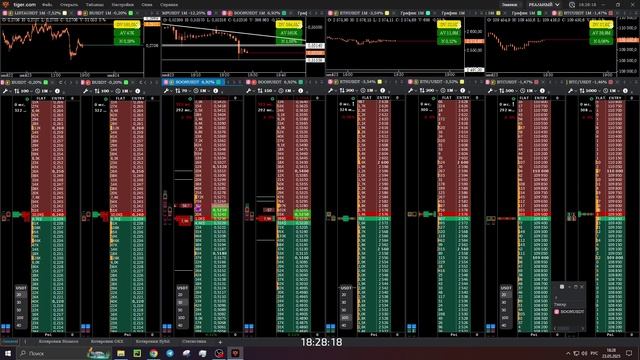This screenshot has height=360, width=640.
Task: Expand the 70 size dropdown in BOOMUSDT panel
Action: click(183, 91)
